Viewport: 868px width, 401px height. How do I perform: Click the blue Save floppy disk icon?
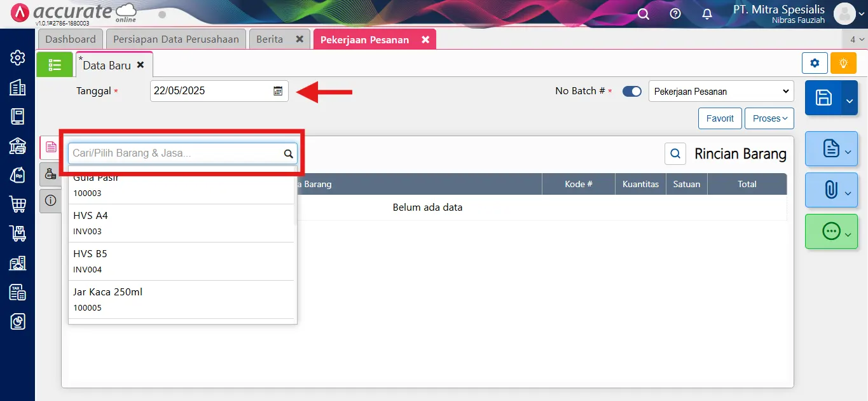pyautogui.click(x=823, y=97)
